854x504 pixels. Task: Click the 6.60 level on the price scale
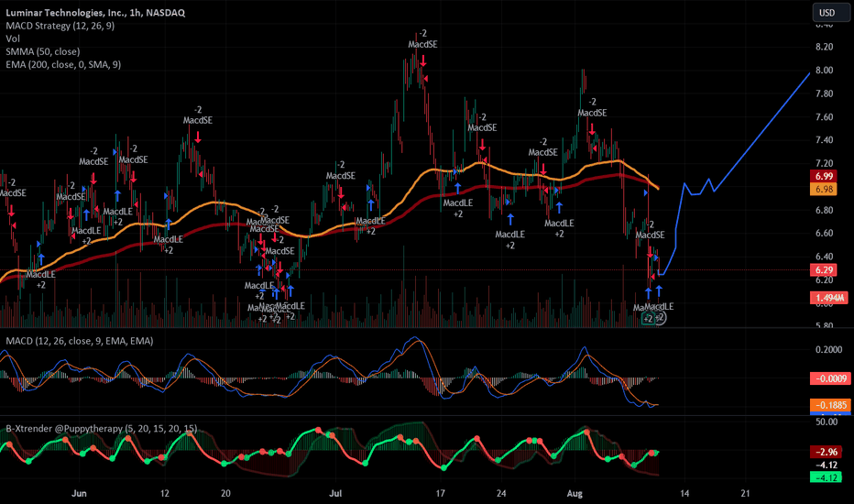(824, 233)
